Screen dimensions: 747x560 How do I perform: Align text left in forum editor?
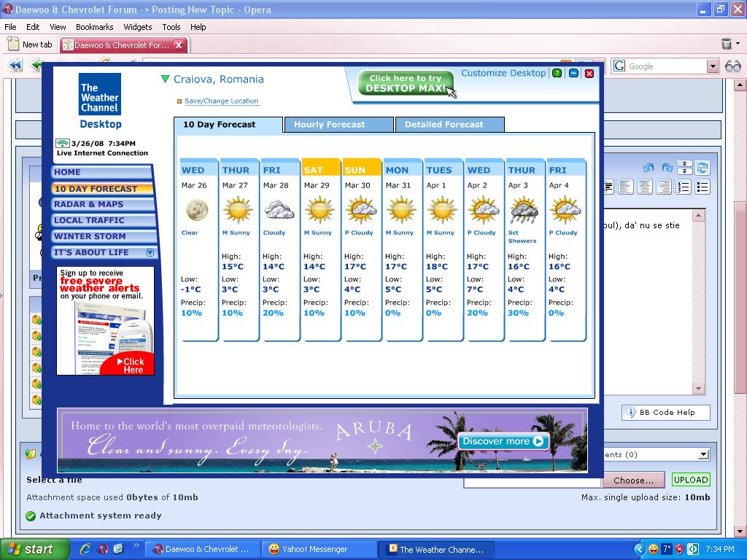[x=625, y=187]
